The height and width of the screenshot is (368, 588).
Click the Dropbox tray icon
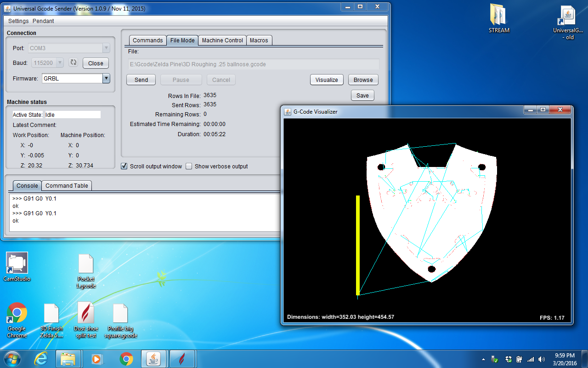click(x=508, y=359)
